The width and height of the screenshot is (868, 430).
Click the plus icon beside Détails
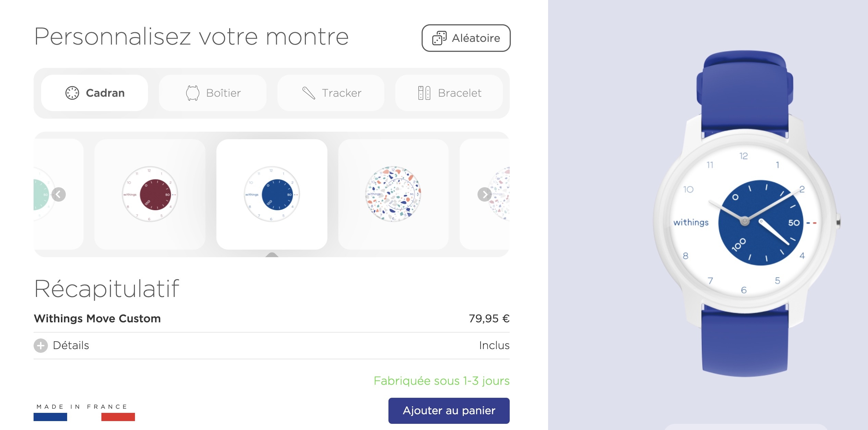tap(41, 346)
